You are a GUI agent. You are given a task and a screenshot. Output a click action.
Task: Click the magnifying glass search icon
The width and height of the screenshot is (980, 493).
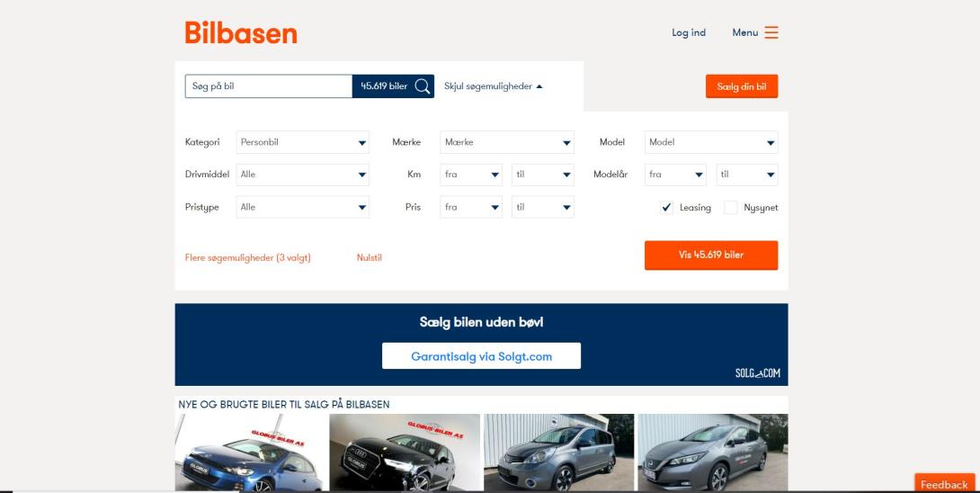[x=423, y=86]
